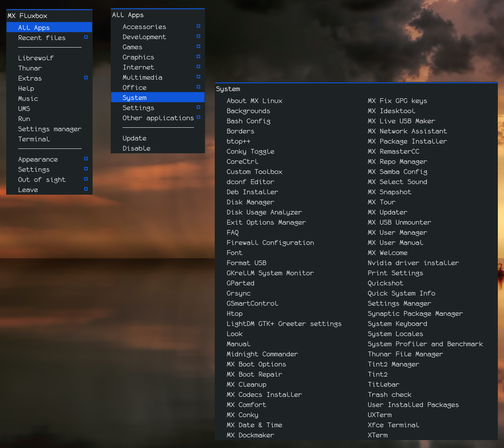Open the Multimedia category
Viewport: 504px width, 448px height.
click(158, 78)
